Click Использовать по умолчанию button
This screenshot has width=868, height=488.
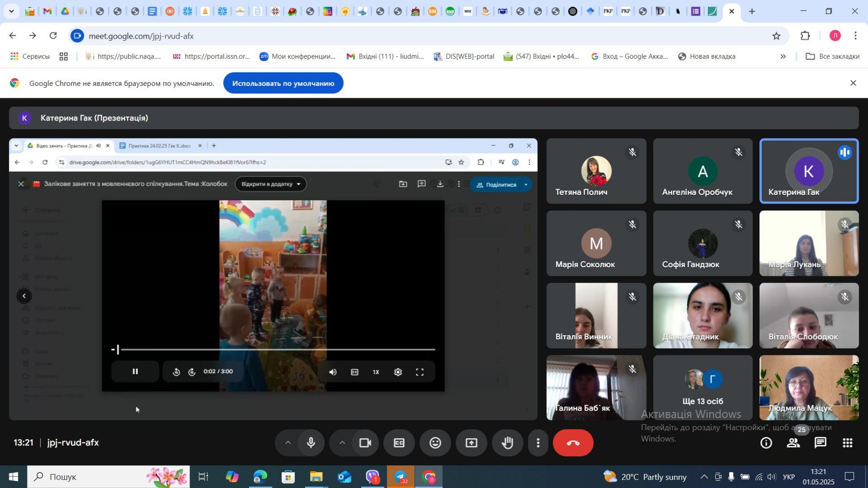click(x=283, y=83)
